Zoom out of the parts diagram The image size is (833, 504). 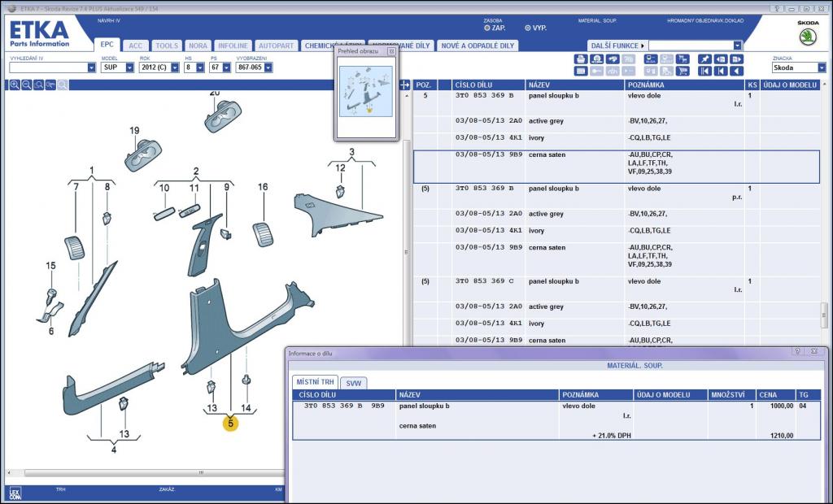(x=27, y=85)
